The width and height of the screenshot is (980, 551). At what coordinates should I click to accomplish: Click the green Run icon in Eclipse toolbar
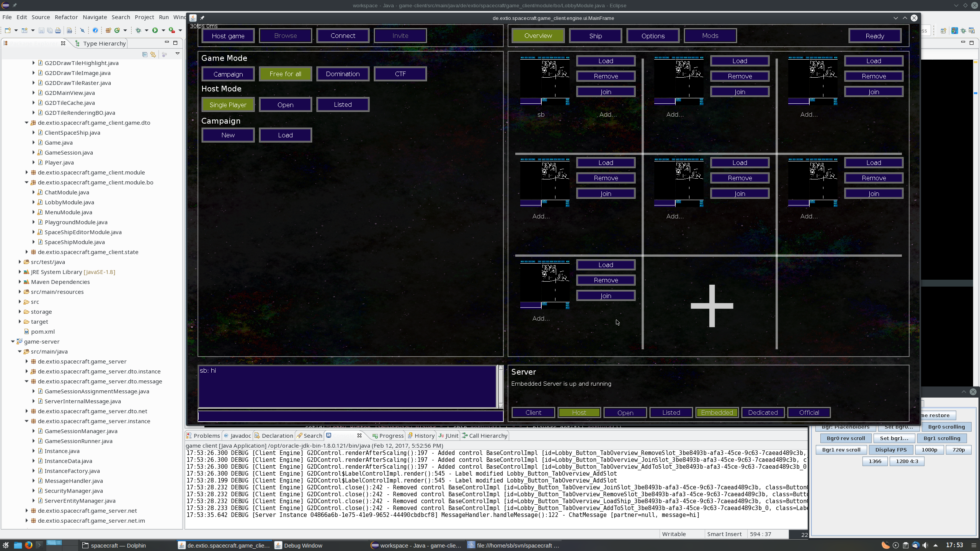click(155, 30)
